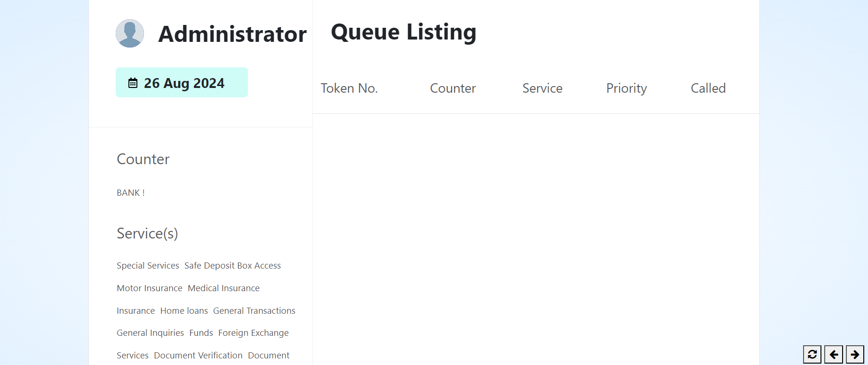The image size is (868, 365).
Task: Click the refresh icon button
Action: click(x=812, y=354)
